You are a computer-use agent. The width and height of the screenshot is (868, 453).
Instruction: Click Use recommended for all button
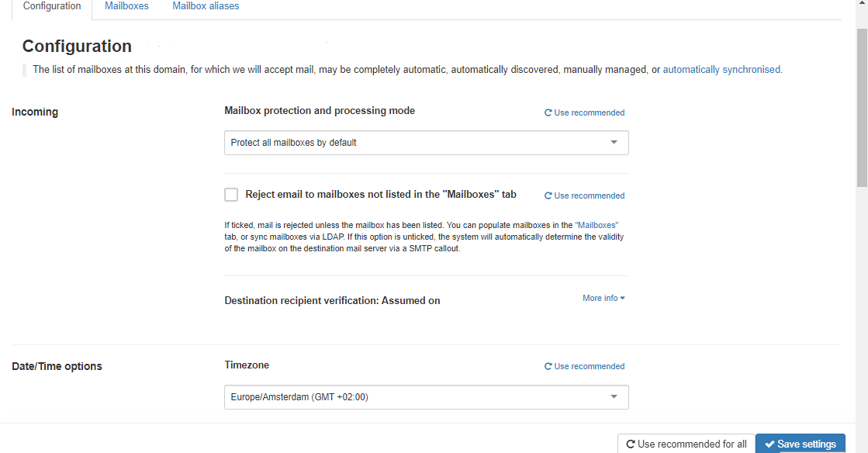pyautogui.click(x=686, y=444)
